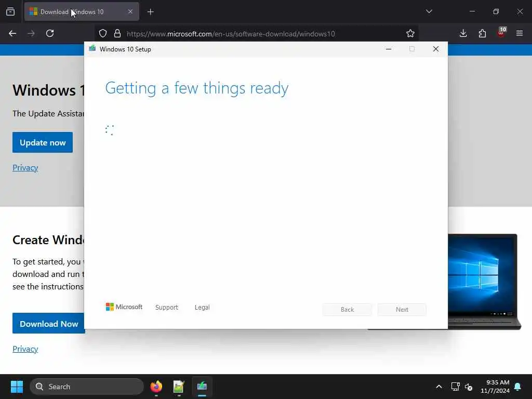Click the Microsoft logo in Setup window
Image resolution: width=532 pixels, height=399 pixels.
click(x=124, y=307)
